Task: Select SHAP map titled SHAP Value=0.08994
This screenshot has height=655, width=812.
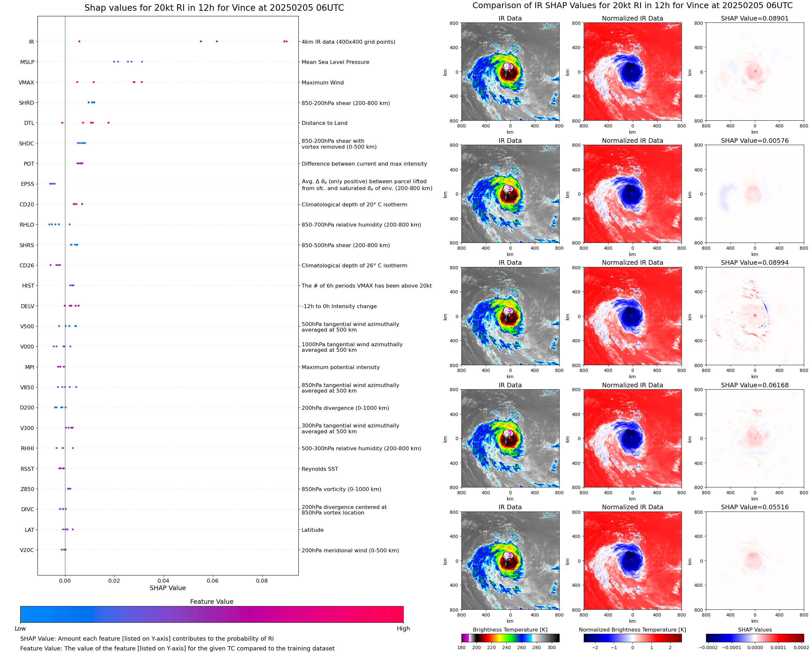Action: (x=754, y=316)
